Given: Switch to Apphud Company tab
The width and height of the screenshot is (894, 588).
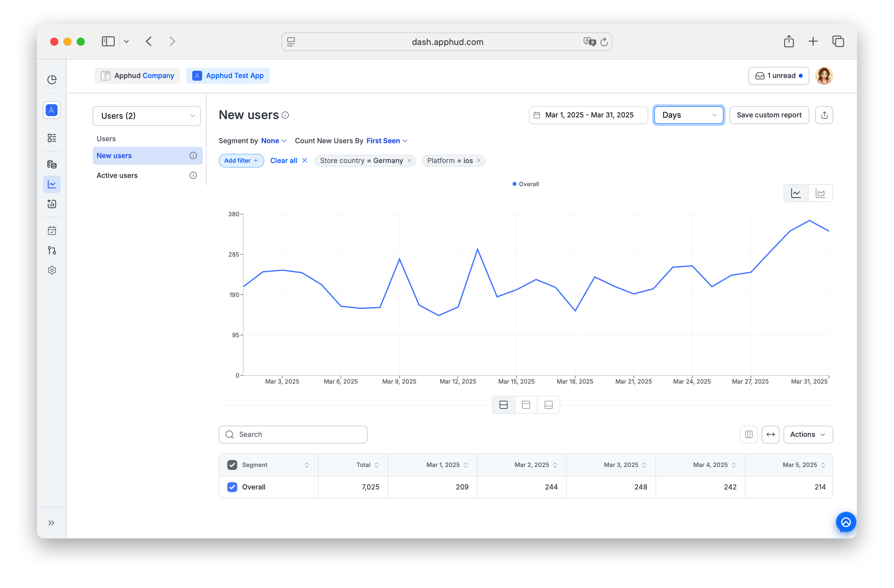Looking at the screenshot, I should (138, 76).
